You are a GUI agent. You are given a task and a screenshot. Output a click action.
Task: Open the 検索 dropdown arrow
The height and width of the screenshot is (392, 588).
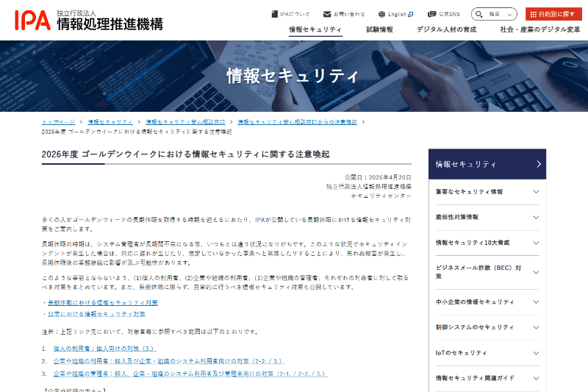tap(509, 15)
